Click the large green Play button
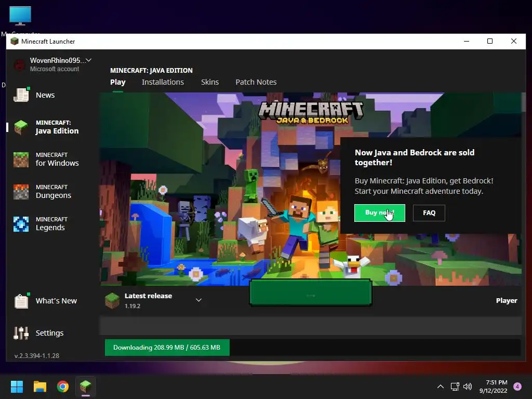 coord(311,293)
